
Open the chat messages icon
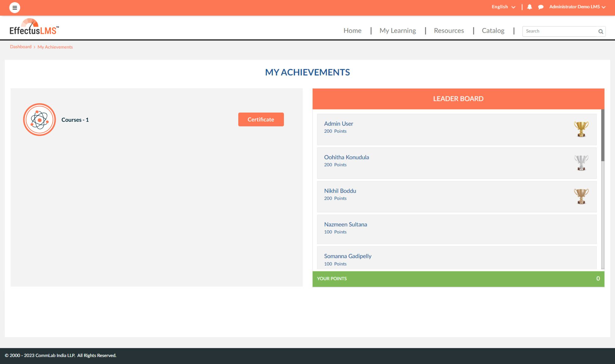540,6
